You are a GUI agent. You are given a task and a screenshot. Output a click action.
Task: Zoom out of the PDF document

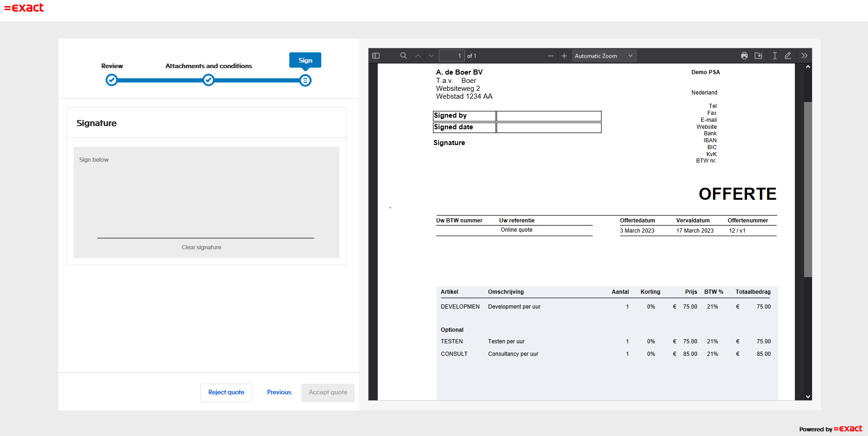(x=550, y=56)
